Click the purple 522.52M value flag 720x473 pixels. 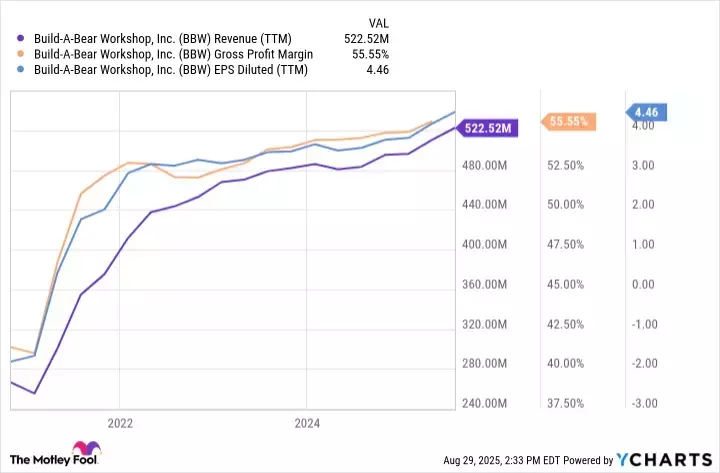pos(487,128)
